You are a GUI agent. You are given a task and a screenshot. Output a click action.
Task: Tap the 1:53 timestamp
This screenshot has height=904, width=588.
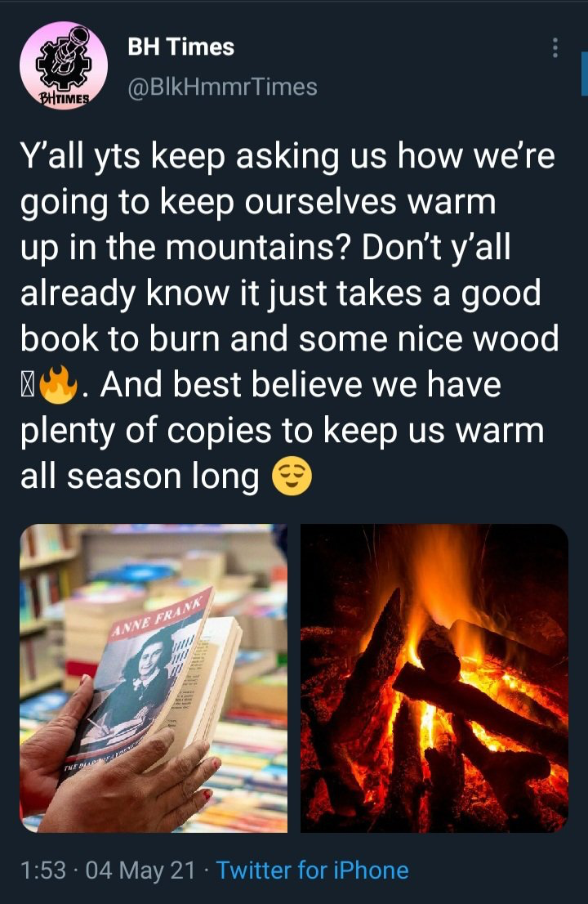point(43,870)
